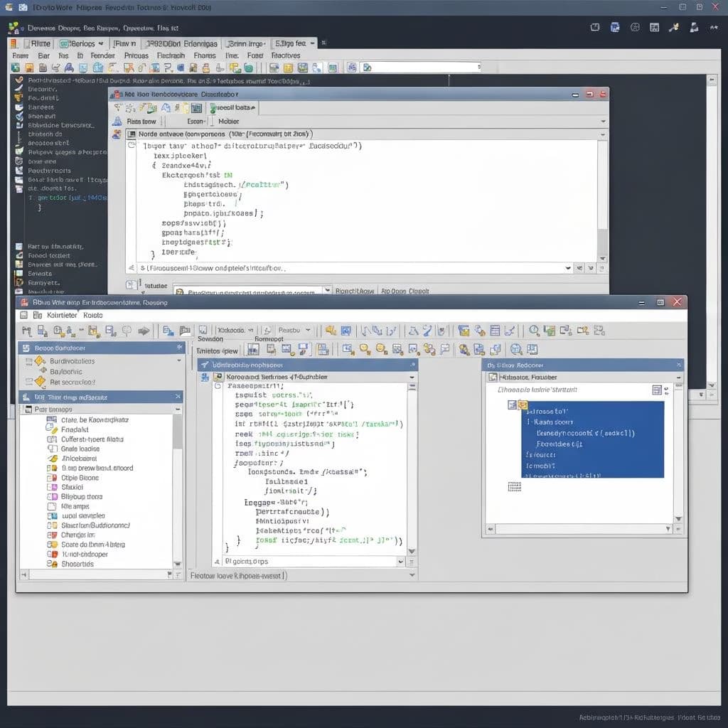Click the Open file icon in the top toolbar
The height and width of the screenshot is (728, 728).
pyautogui.click(x=30, y=69)
